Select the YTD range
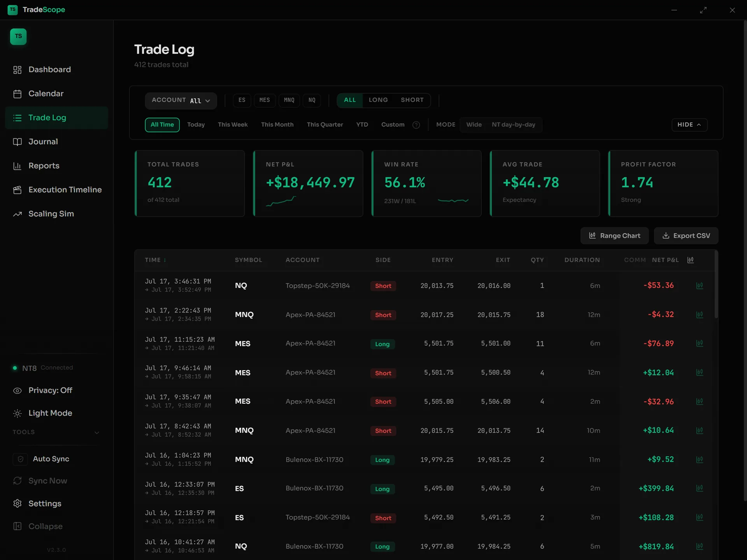This screenshot has height=560, width=747. [362, 125]
